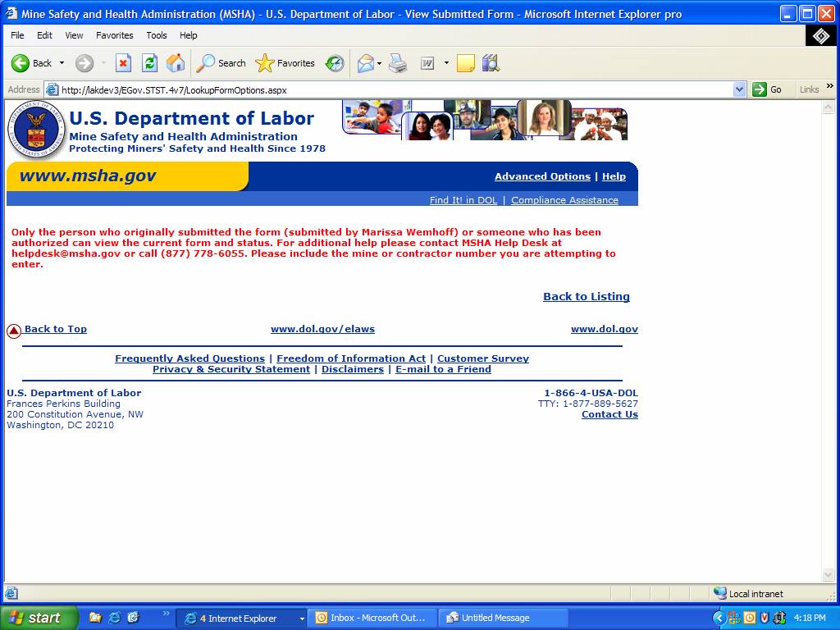This screenshot has width=840, height=630.
Task: Click the Help link in banner
Action: coord(614,176)
